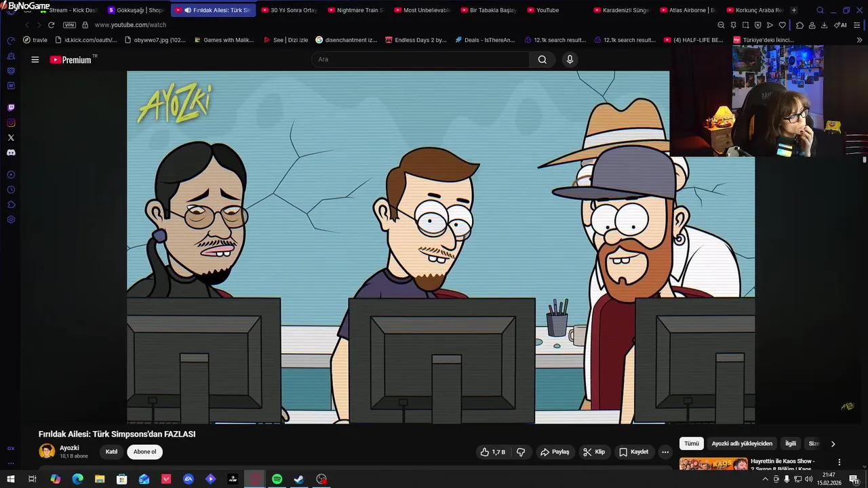Viewport: 868px width, 488px height.
Task: Click the 'Klip' clip button
Action: coord(594,452)
